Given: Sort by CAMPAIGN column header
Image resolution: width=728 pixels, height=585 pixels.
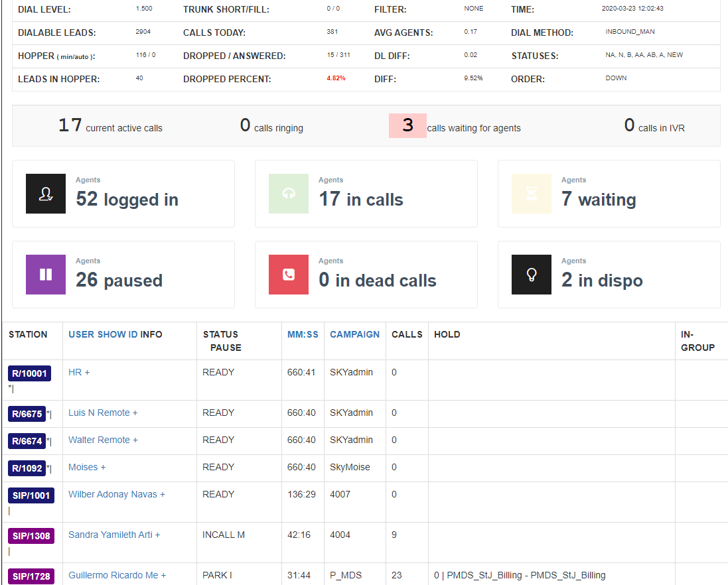Looking at the screenshot, I should pos(355,334).
